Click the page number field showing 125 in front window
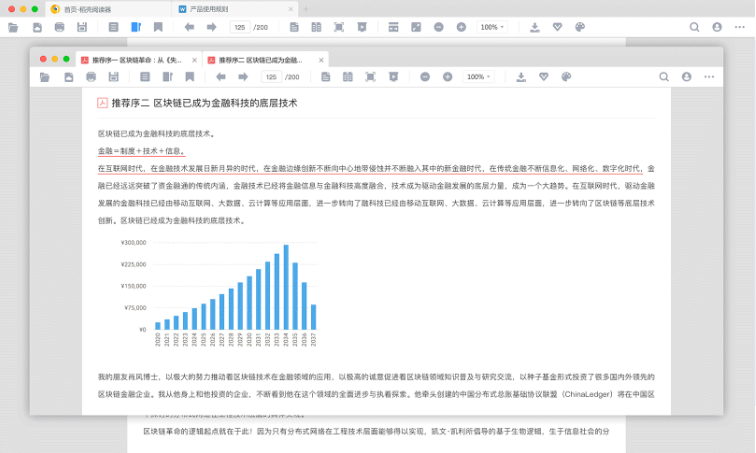Image resolution: width=756 pixels, height=453 pixels. coord(271,77)
